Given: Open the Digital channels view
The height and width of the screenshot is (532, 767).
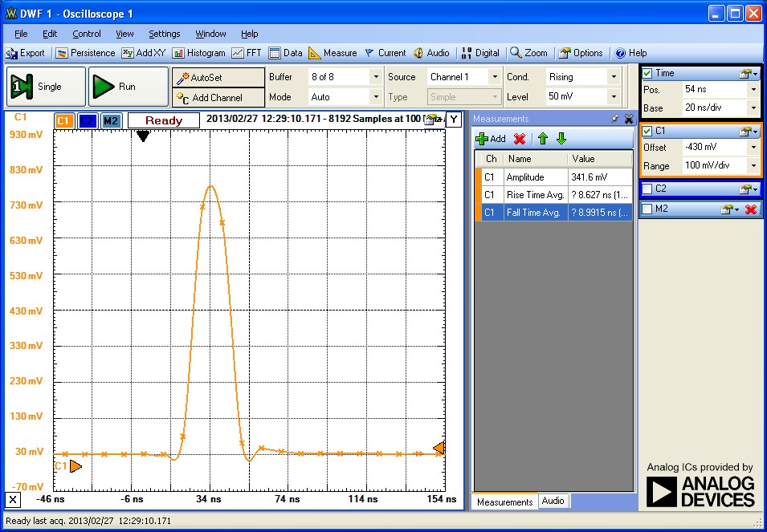Looking at the screenshot, I should click(480, 53).
